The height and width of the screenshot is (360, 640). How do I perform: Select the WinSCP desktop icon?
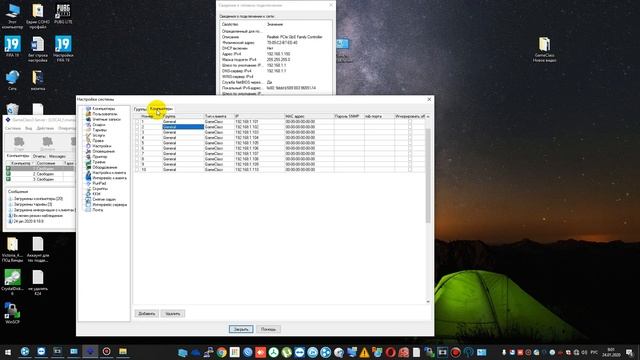[x=12, y=313]
